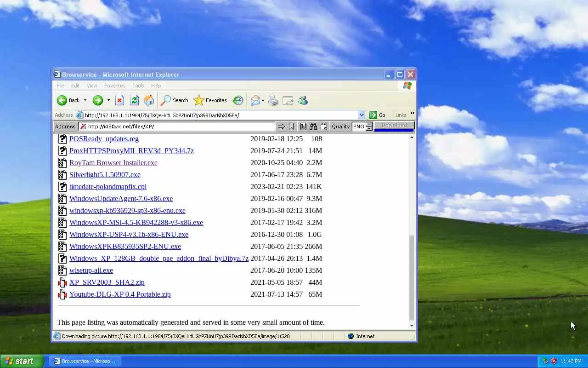
Task: Click the vertical scrollbar thumb
Action: 412,277
